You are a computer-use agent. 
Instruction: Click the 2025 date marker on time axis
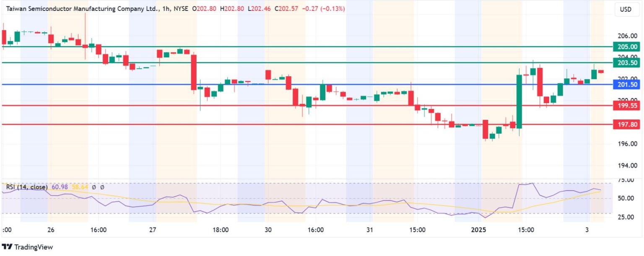(x=478, y=230)
